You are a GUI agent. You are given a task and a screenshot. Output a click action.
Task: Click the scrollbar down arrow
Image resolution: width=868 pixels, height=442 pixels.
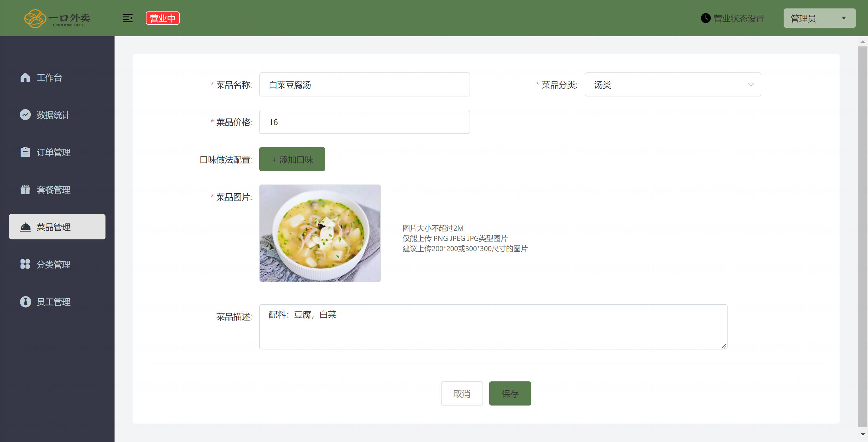click(863, 434)
